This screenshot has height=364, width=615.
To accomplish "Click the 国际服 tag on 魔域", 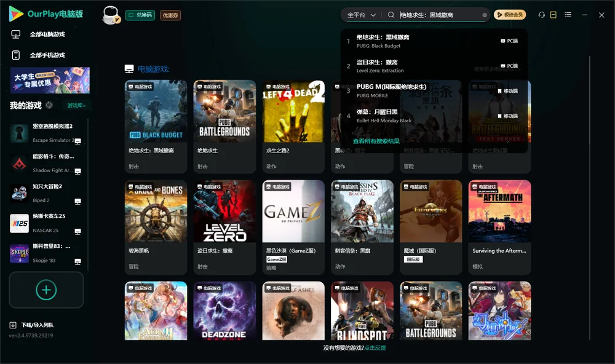I will (x=413, y=259).
